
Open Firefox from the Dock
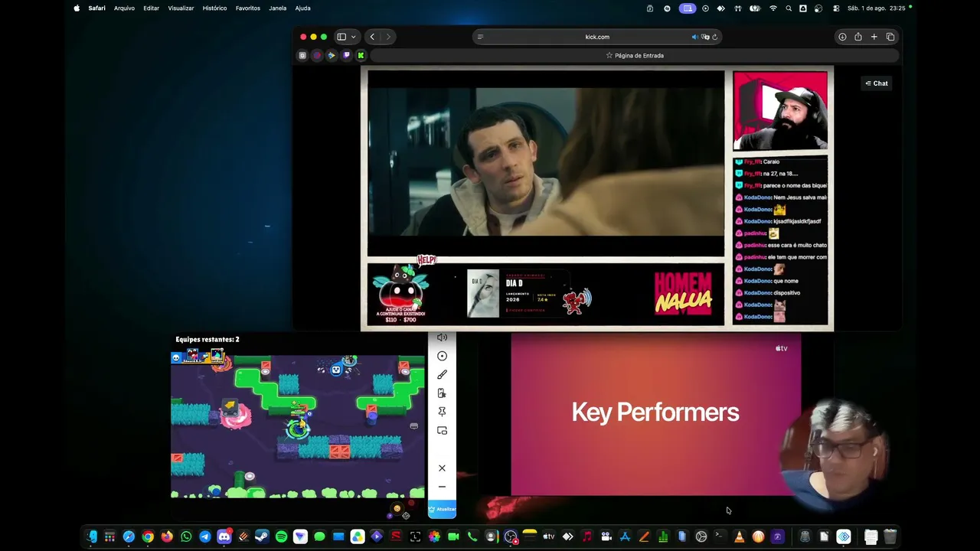167,536
